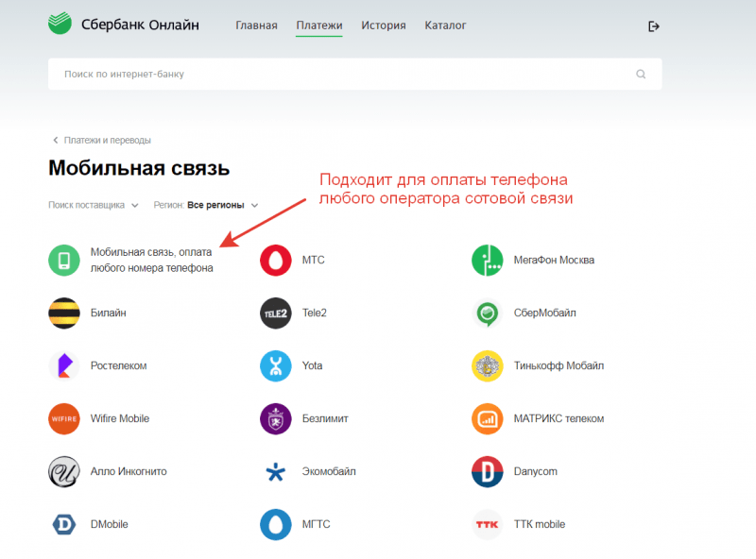Click Мобильная связь, оплата любого номера link

pos(152,261)
